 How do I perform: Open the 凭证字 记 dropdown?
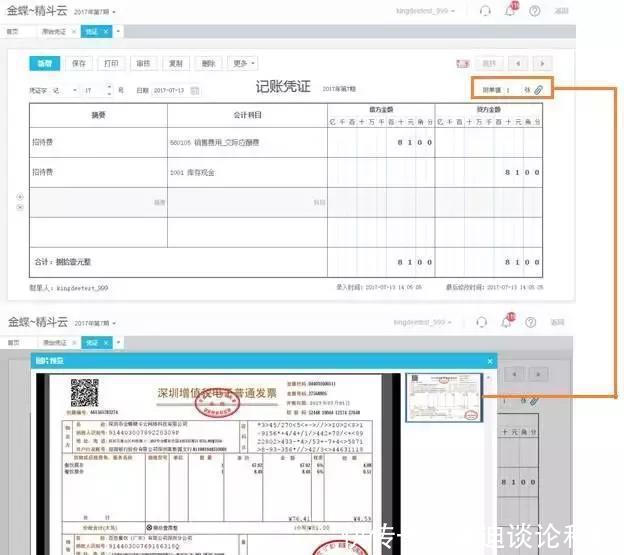[x=65, y=91]
